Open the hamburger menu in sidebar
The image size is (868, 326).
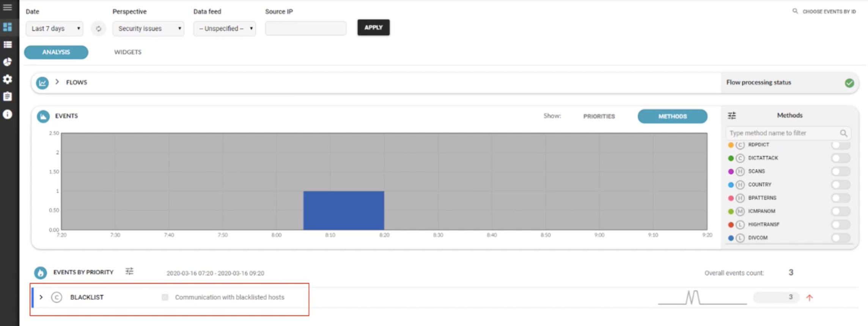8,8
